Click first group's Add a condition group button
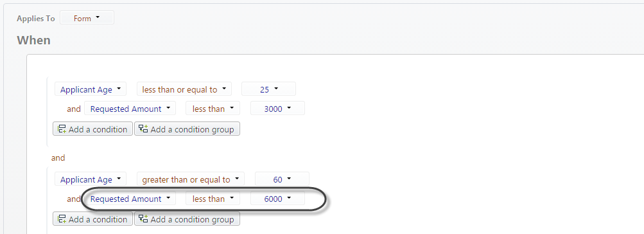The width and height of the screenshot is (644, 234). pos(187,129)
